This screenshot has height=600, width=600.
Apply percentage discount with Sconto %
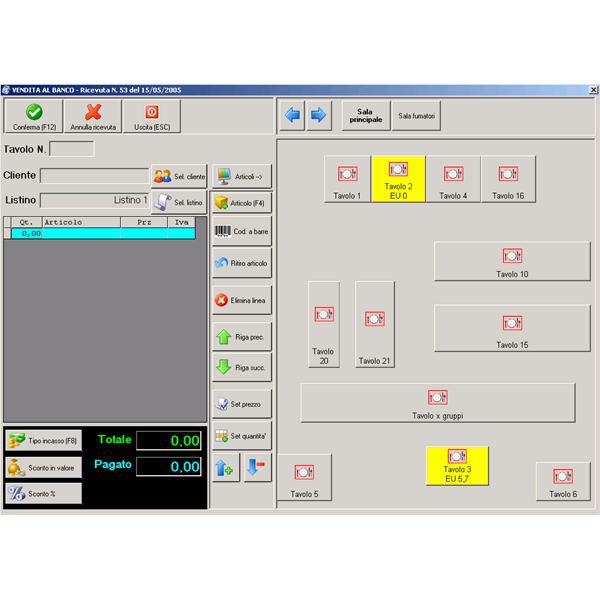pyautogui.click(x=44, y=494)
